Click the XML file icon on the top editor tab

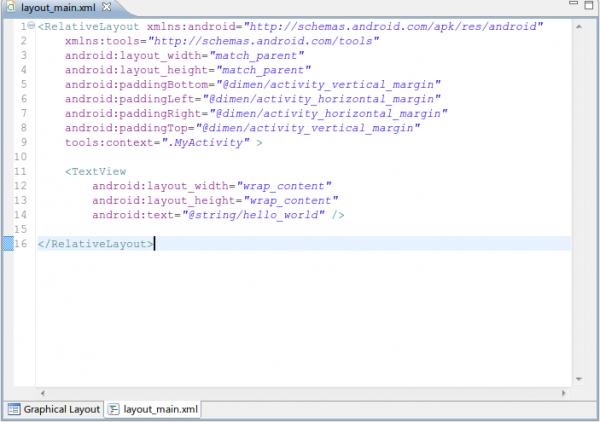(x=11, y=7)
